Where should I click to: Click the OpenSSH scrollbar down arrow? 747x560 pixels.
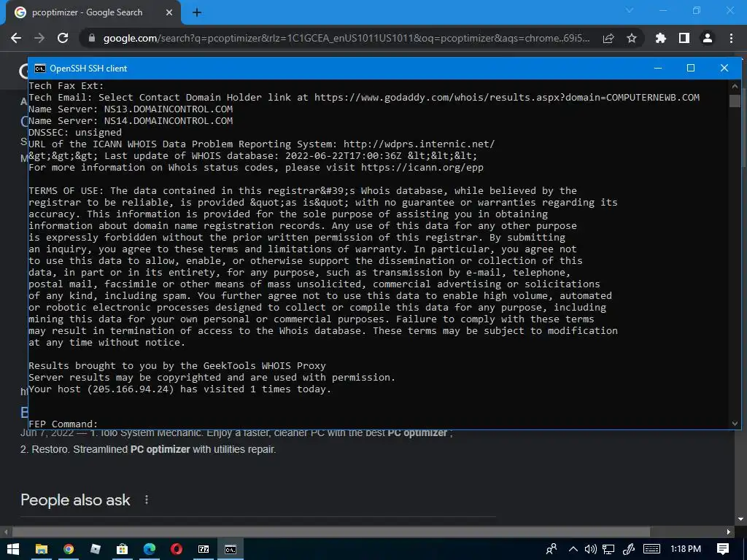coord(735,424)
